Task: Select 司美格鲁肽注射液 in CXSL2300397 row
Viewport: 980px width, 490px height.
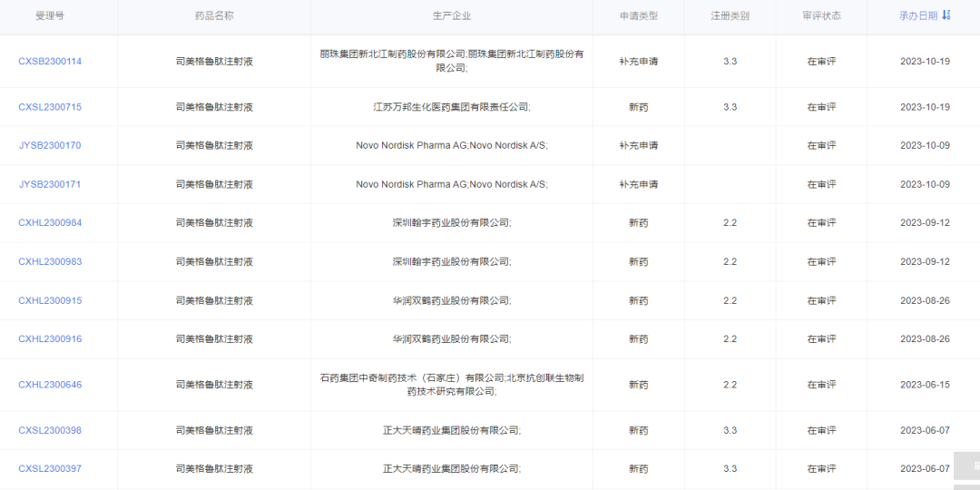Action: pos(214,469)
